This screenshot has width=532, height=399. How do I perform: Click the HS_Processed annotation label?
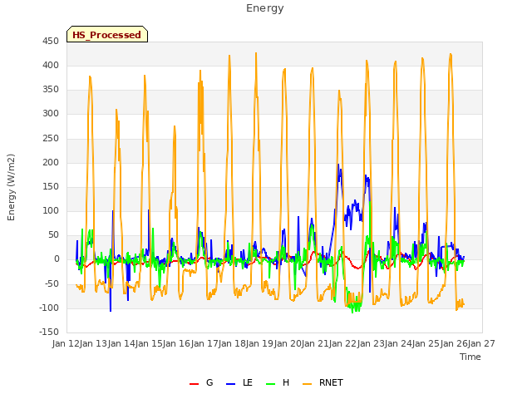pos(107,34)
